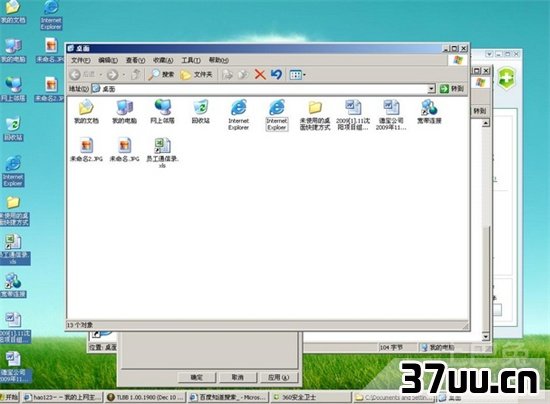
Task: Click the blue undo arrow in toolbar
Action: (276, 74)
